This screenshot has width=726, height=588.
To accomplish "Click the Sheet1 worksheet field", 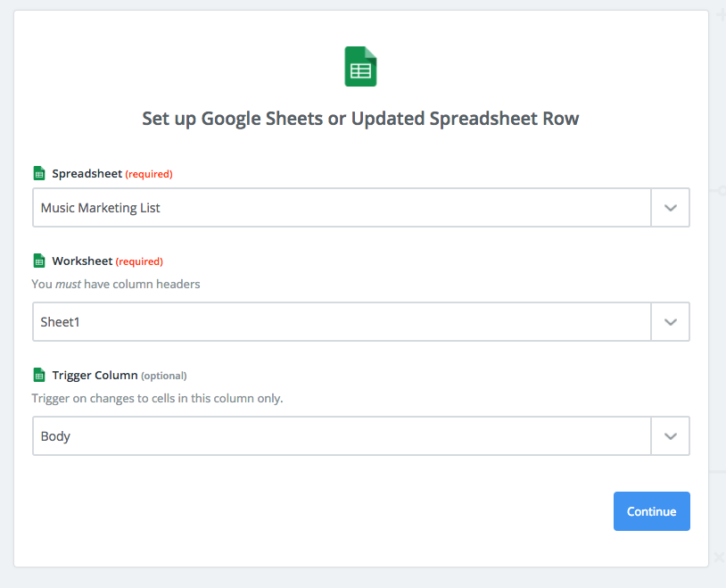I will (342, 321).
